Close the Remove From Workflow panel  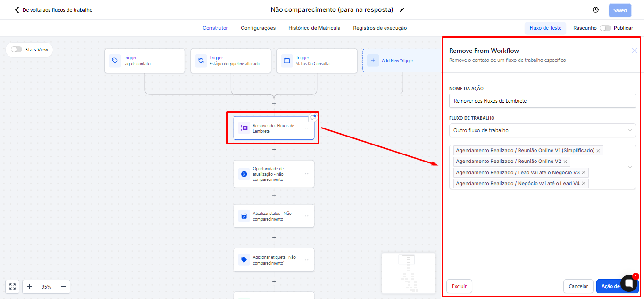tap(635, 51)
